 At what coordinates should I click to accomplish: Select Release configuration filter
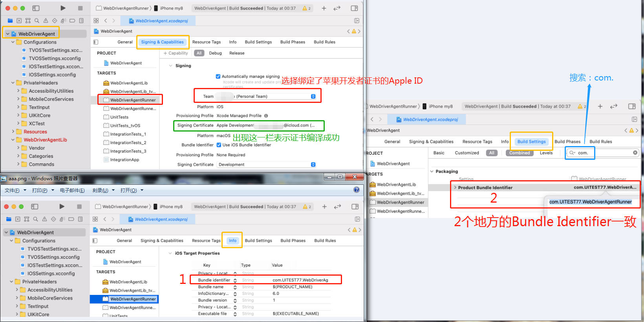[x=237, y=53]
